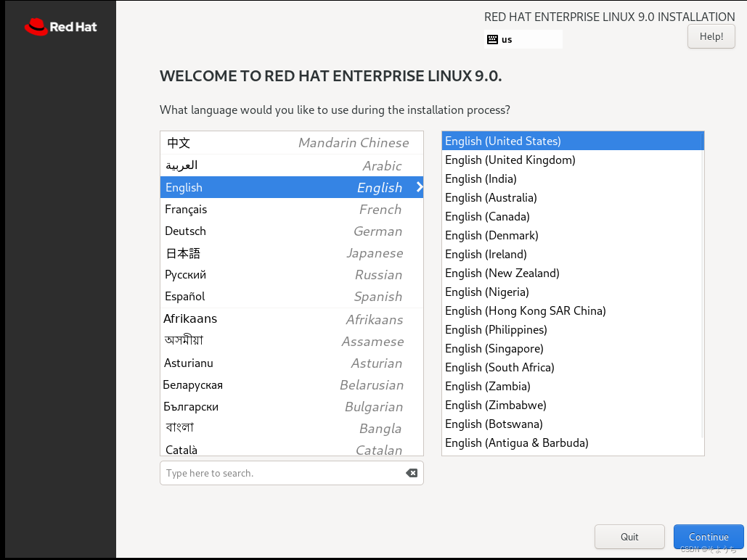Select English (Canada) locale
The height and width of the screenshot is (560, 747).
(573, 216)
